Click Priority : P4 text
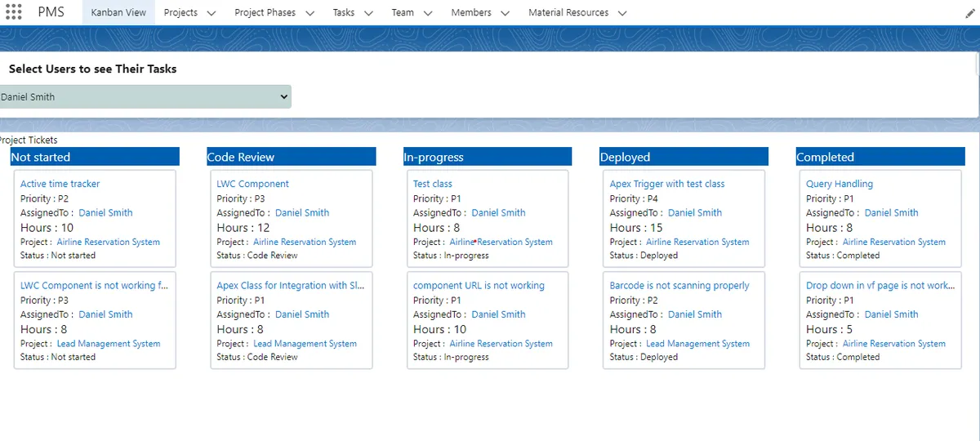The height and width of the screenshot is (441, 980). point(634,198)
